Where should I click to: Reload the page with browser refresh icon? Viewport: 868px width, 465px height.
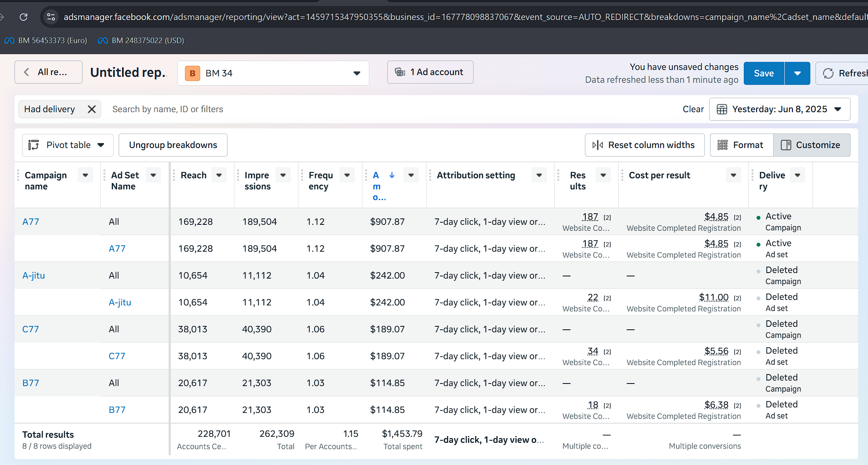coord(23,17)
